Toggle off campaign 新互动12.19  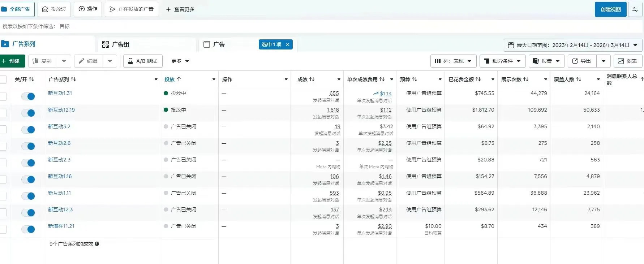[28, 113]
